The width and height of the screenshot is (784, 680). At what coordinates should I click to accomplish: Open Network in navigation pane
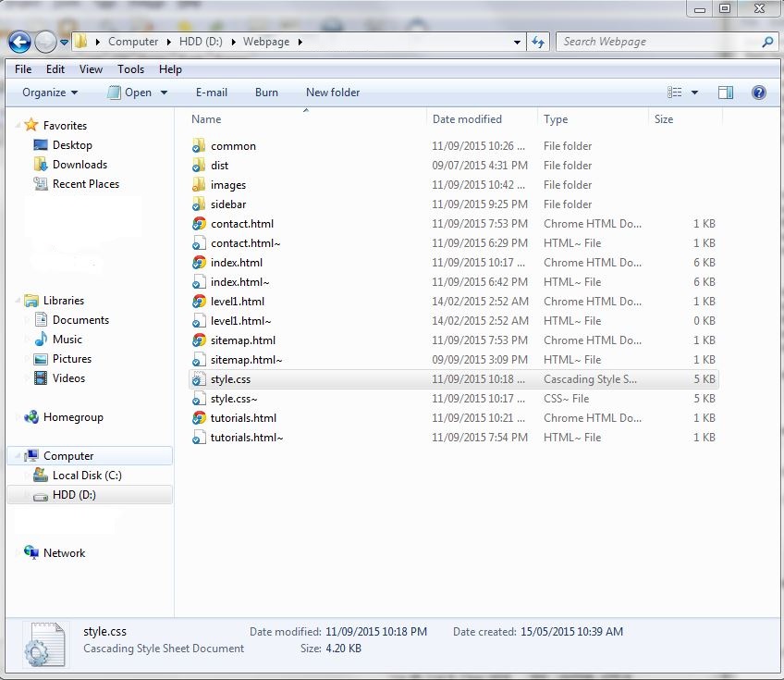(64, 553)
